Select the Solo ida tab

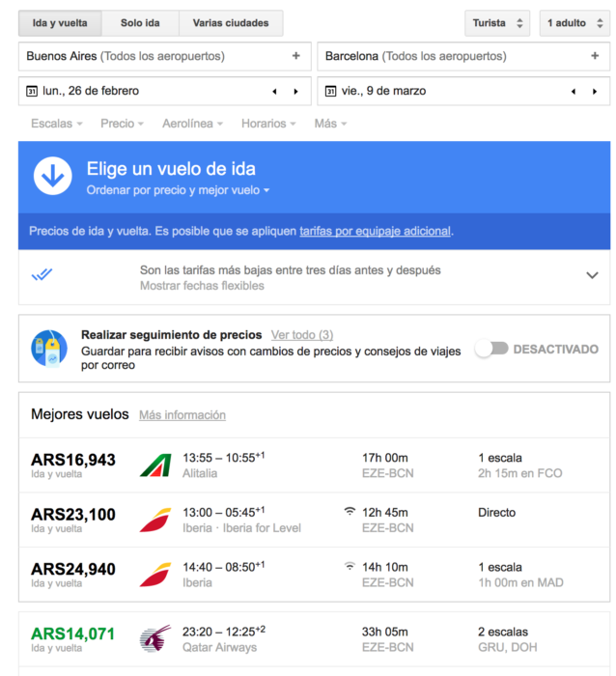point(140,23)
